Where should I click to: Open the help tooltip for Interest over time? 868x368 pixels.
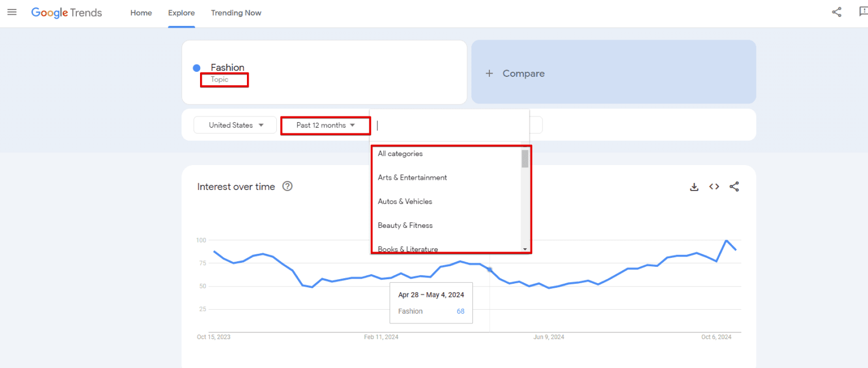(x=287, y=186)
